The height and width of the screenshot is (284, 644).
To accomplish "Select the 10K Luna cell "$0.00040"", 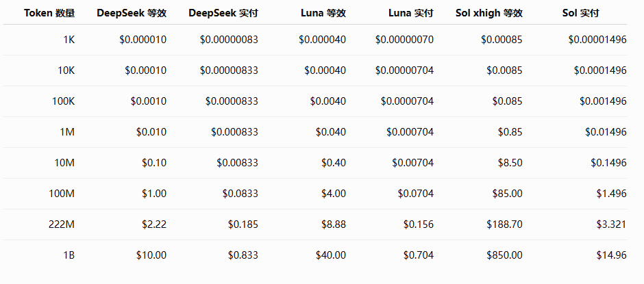I will click(325, 70).
